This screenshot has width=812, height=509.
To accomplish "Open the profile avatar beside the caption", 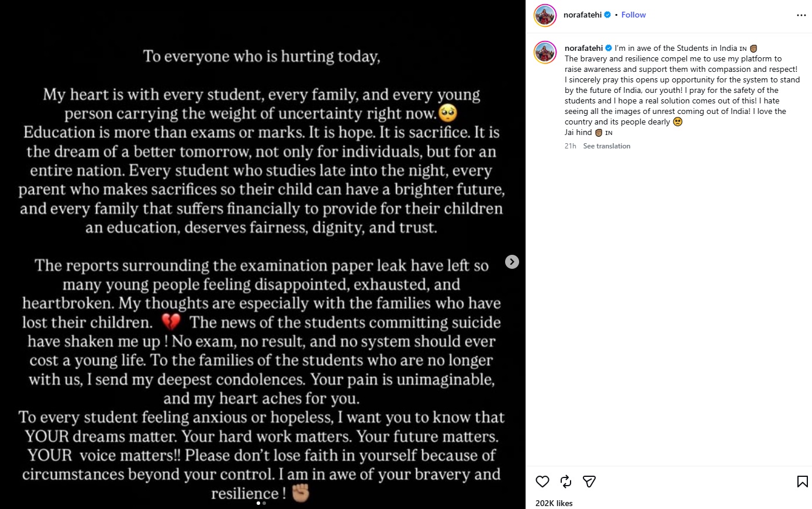I will coord(545,53).
